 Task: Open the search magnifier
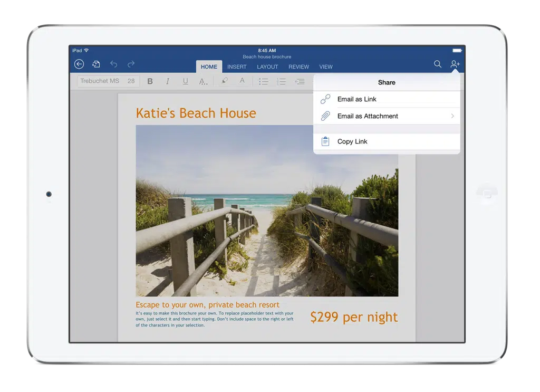pos(437,64)
